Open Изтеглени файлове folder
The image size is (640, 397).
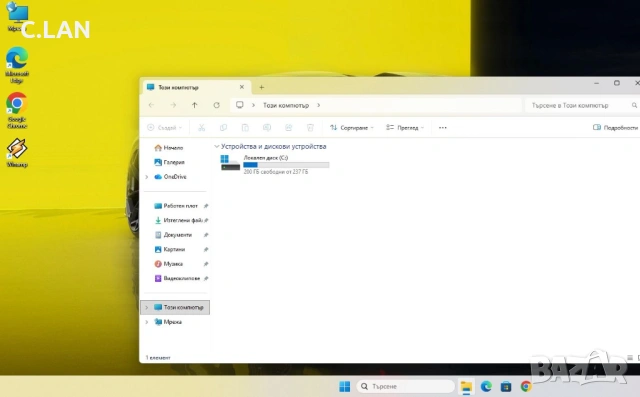coord(178,220)
